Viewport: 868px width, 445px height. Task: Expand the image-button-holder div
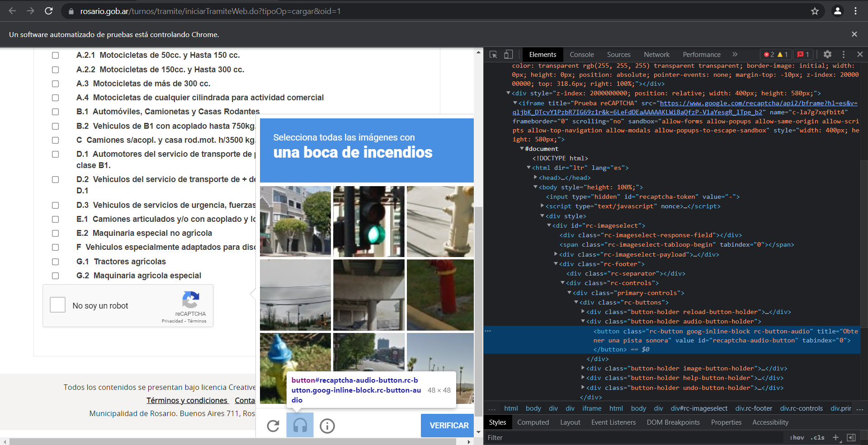coord(583,368)
